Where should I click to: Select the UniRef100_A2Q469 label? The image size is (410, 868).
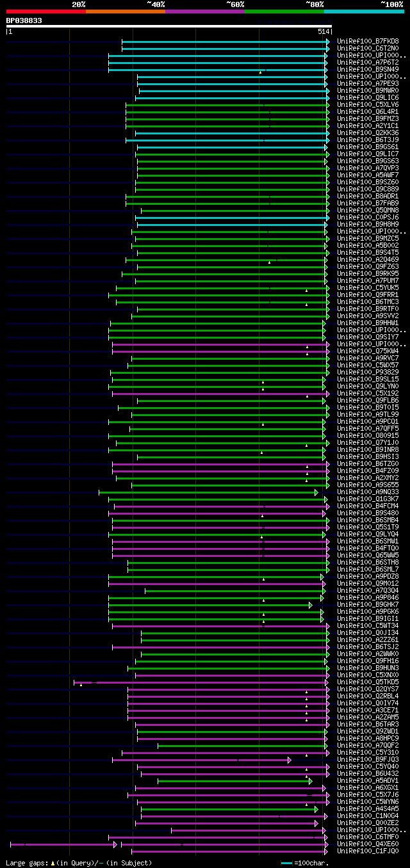[x=368, y=259]
